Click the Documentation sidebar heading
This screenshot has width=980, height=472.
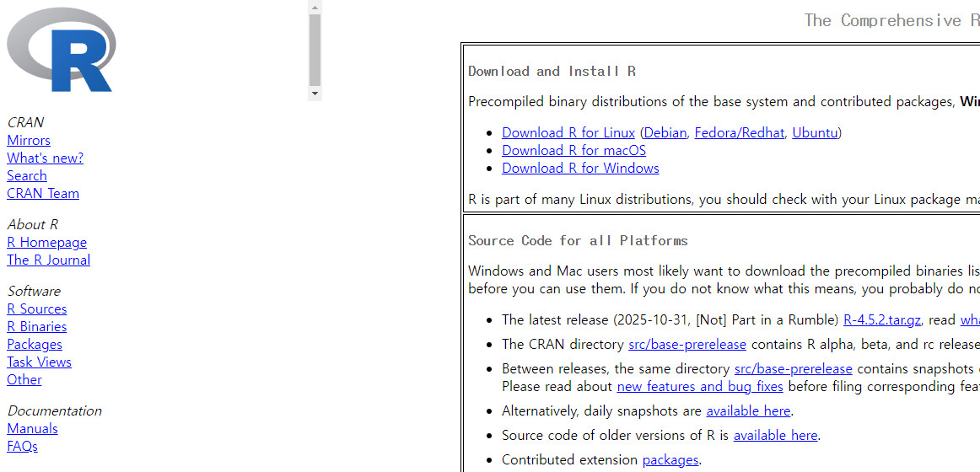(54, 410)
